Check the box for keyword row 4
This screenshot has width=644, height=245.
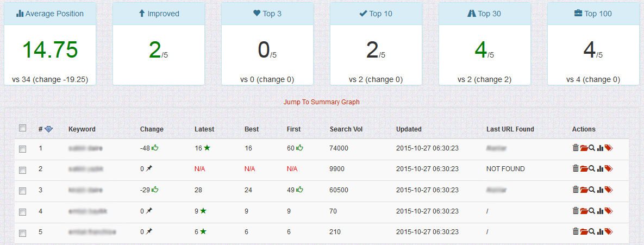(23, 212)
